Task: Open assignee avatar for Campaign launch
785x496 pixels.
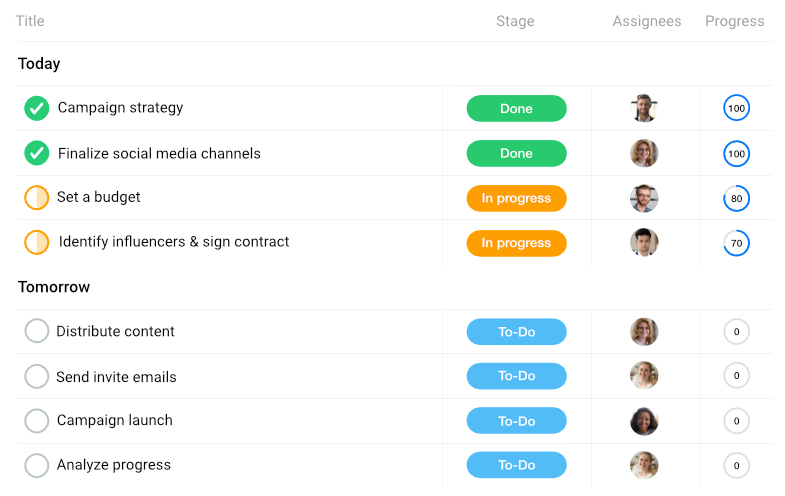Action: [x=644, y=421]
